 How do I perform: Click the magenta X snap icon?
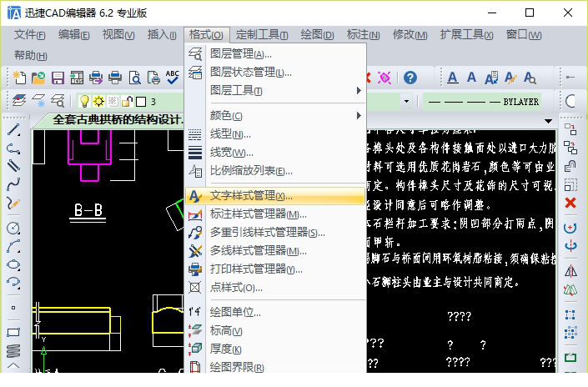tap(384, 78)
